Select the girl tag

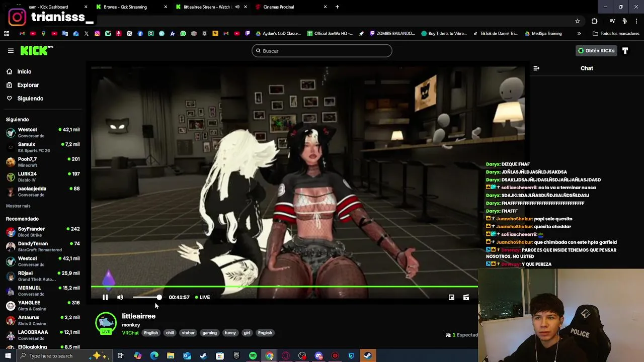247,333
